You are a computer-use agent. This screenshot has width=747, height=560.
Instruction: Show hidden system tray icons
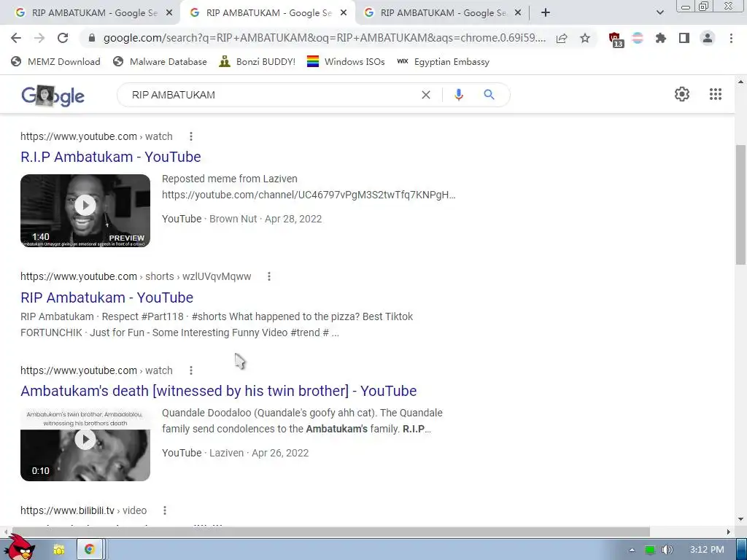pyautogui.click(x=632, y=550)
